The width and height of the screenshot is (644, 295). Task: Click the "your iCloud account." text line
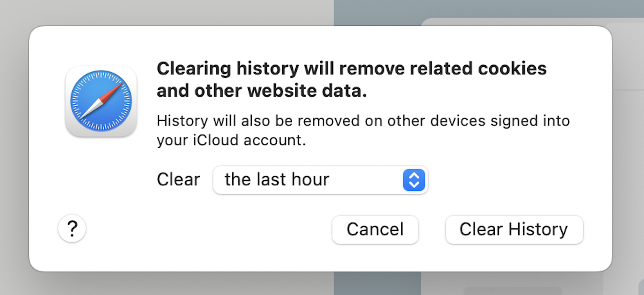click(231, 141)
